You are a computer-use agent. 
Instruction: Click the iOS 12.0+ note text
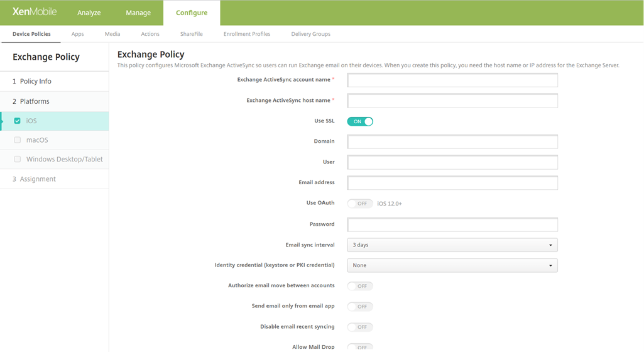pos(390,204)
